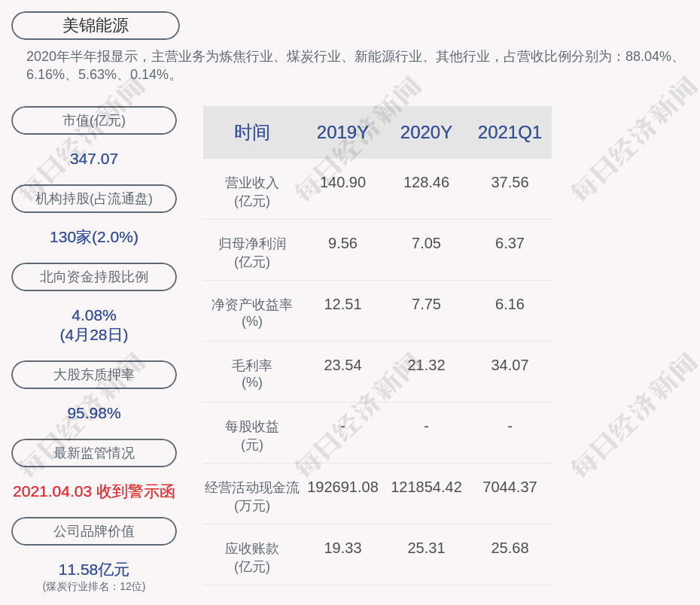Click the 时间 table header cell
Screen dimensions: 700x605
(x=251, y=132)
